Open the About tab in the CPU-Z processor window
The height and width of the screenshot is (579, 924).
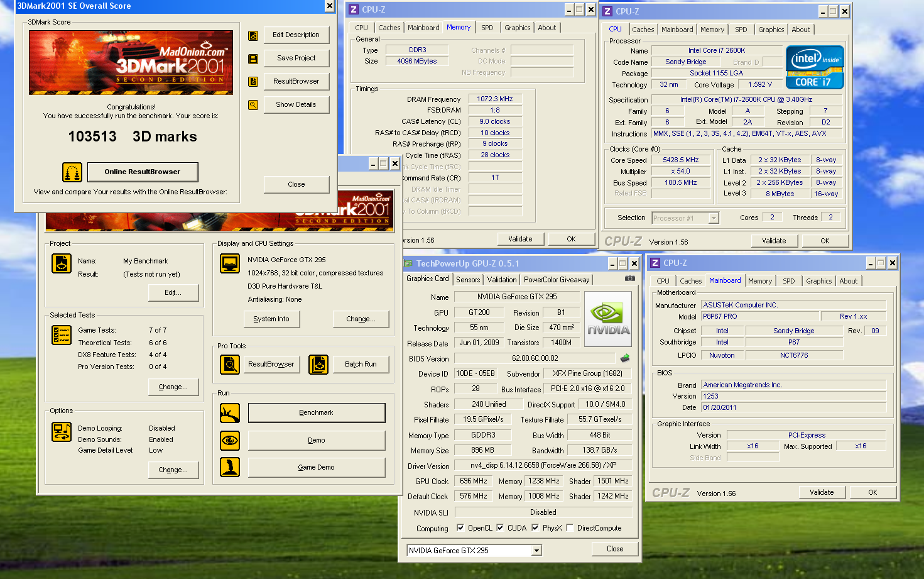(801, 30)
